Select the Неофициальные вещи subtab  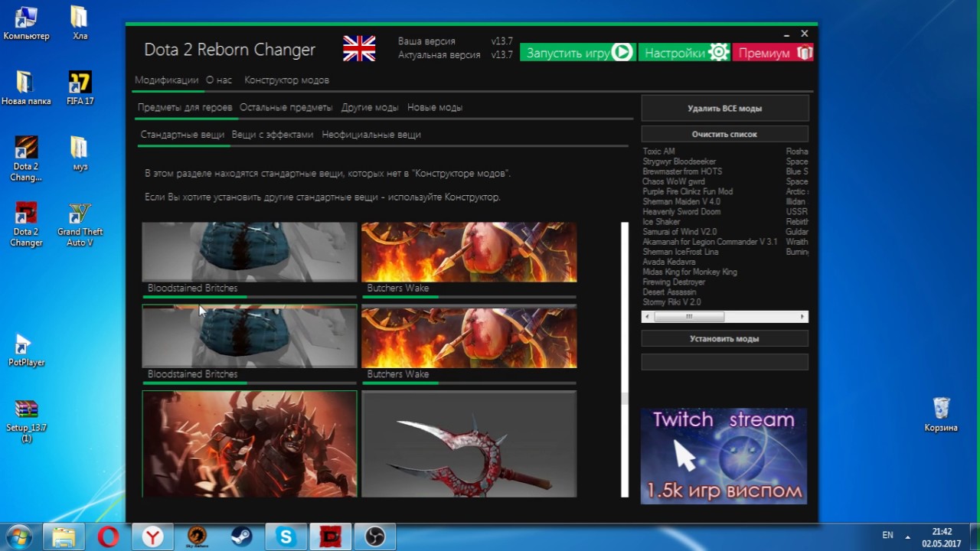pyautogui.click(x=371, y=135)
